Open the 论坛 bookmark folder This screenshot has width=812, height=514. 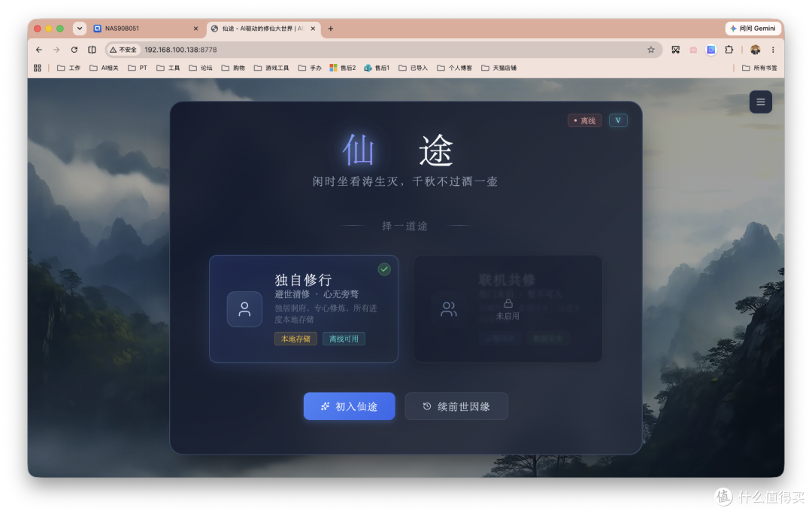coord(201,68)
